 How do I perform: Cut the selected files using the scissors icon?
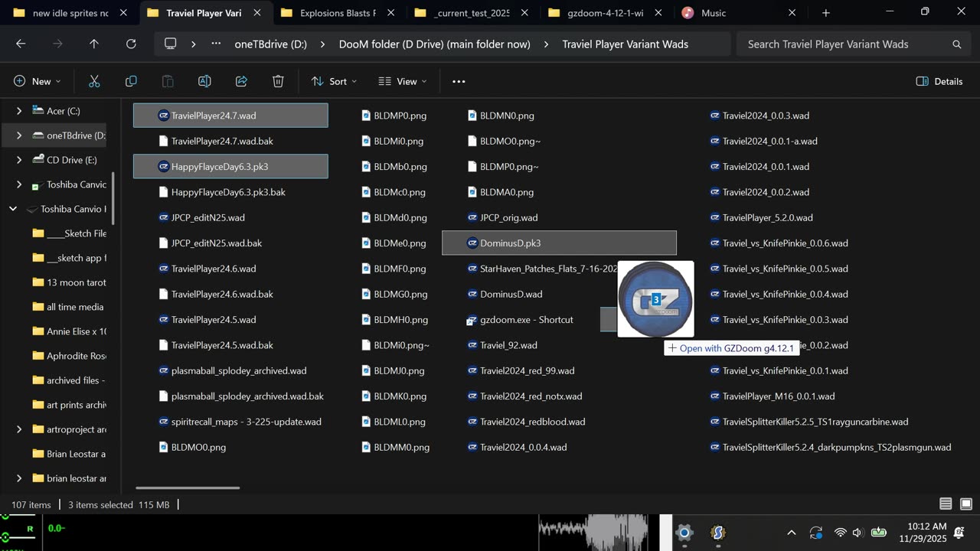pyautogui.click(x=94, y=81)
